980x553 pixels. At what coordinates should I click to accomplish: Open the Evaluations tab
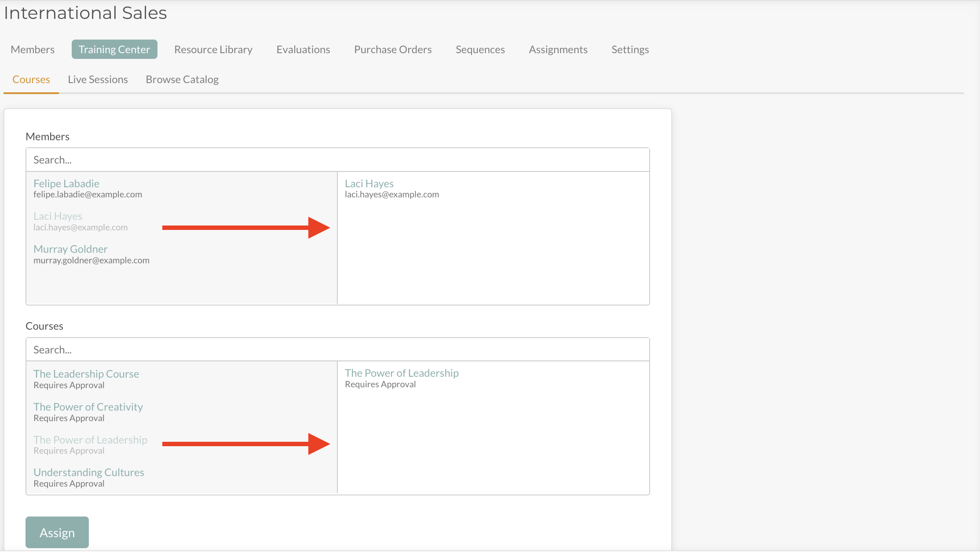point(303,50)
